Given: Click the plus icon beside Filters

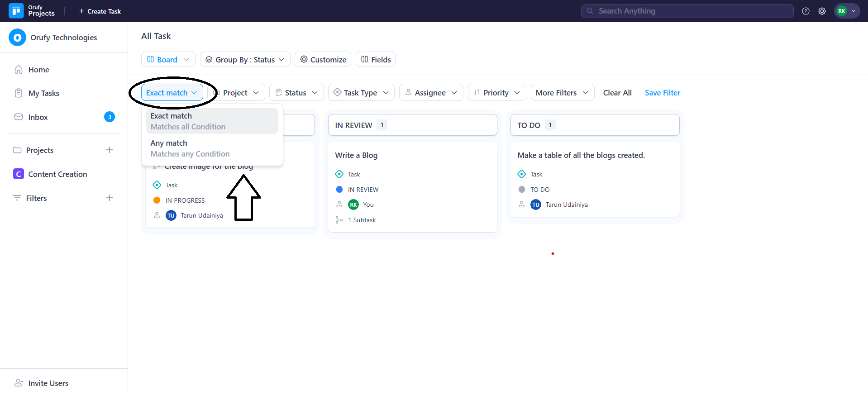Looking at the screenshot, I should (x=110, y=198).
